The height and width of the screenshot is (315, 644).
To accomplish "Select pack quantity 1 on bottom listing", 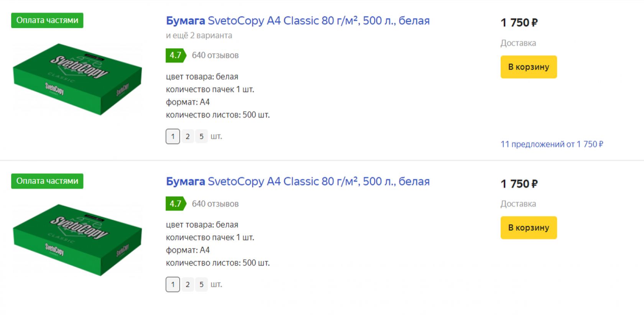I will pyautogui.click(x=173, y=284).
